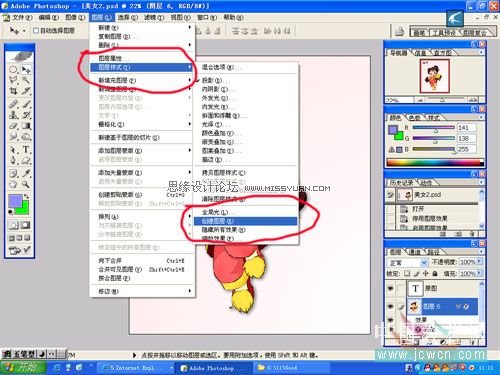
Task: Switch to 通道 channels tab
Action: tap(415, 252)
